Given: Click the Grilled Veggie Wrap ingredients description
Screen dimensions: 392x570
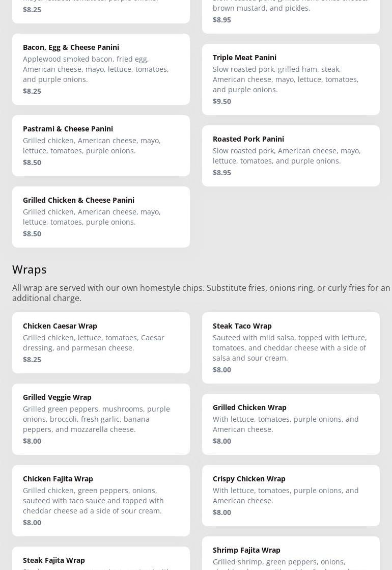Looking at the screenshot, I should click(x=96, y=419).
